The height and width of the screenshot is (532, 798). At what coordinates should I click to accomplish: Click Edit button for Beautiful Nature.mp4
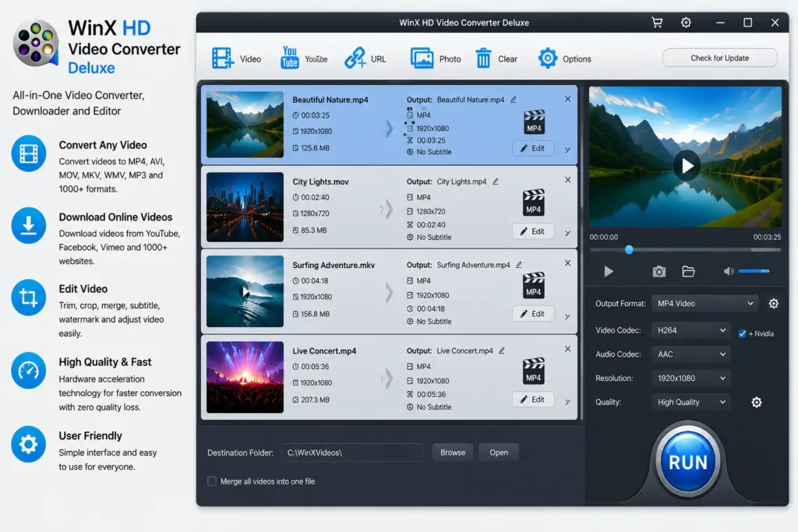click(532, 148)
